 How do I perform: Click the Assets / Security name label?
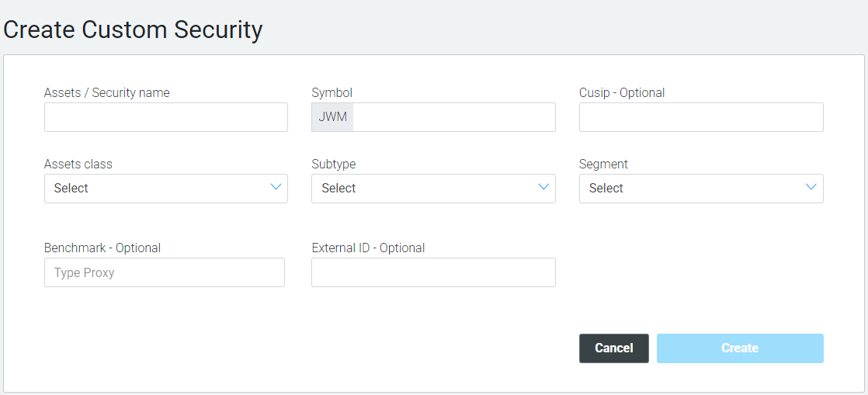107,93
